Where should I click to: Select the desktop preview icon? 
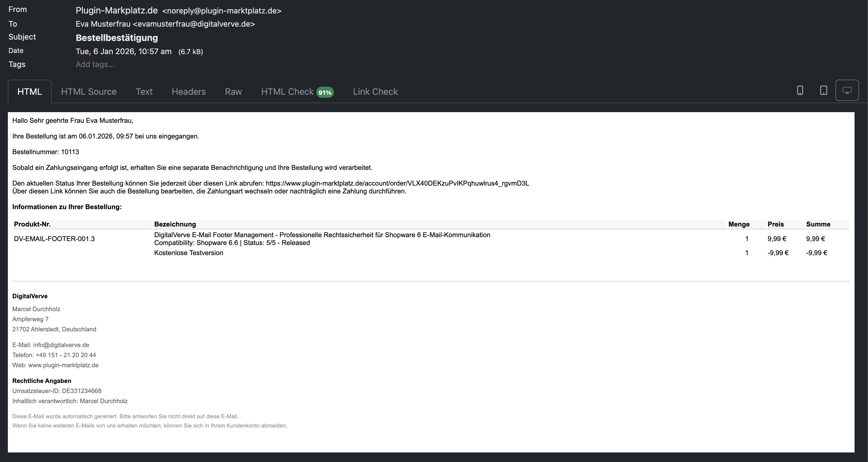(847, 90)
